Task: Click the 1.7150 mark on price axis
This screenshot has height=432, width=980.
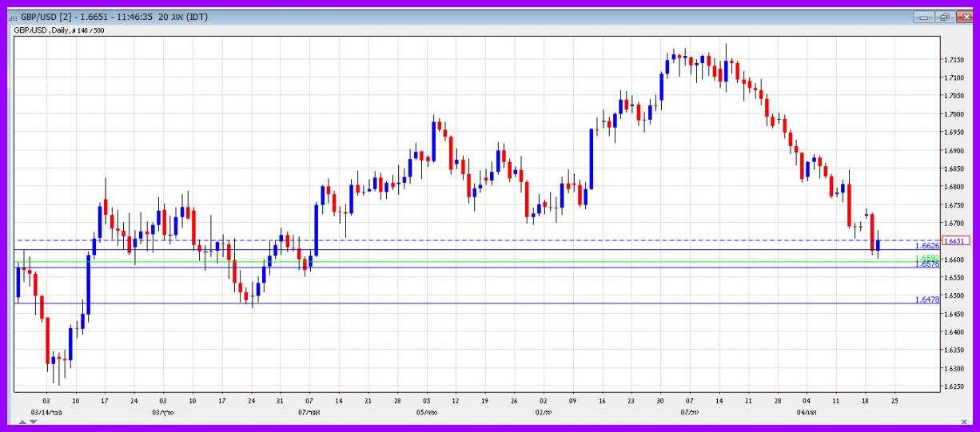Action: 954,60
